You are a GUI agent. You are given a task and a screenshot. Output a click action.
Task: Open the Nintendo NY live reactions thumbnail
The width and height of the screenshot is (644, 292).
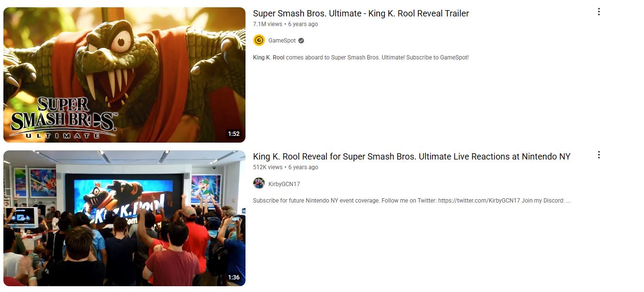tap(124, 218)
